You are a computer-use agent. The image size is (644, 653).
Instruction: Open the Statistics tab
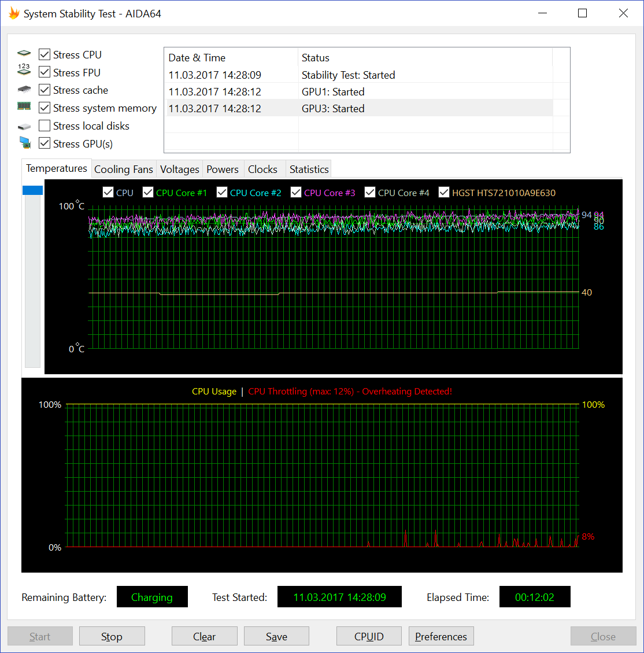(x=309, y=169)
